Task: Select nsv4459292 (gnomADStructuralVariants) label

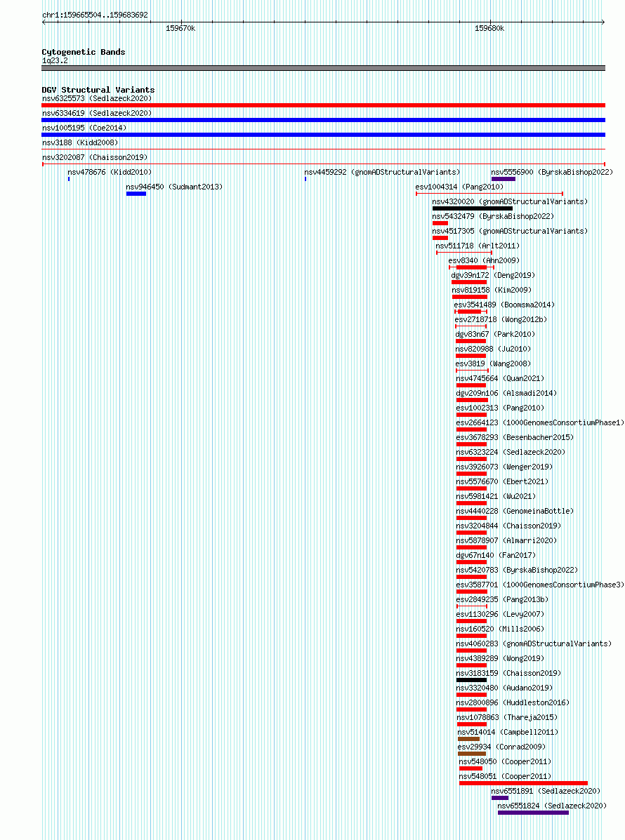Action: (382, 172)
